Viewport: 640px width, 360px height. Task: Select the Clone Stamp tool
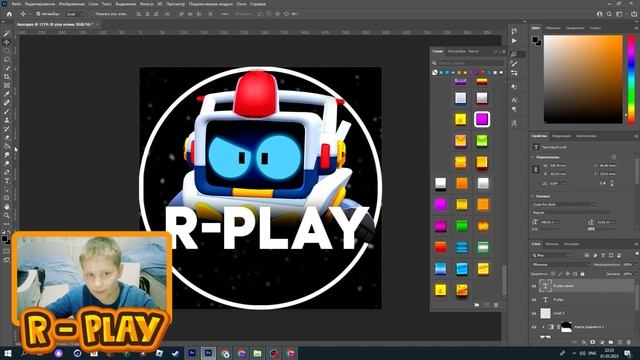click(x=7, y=120)
